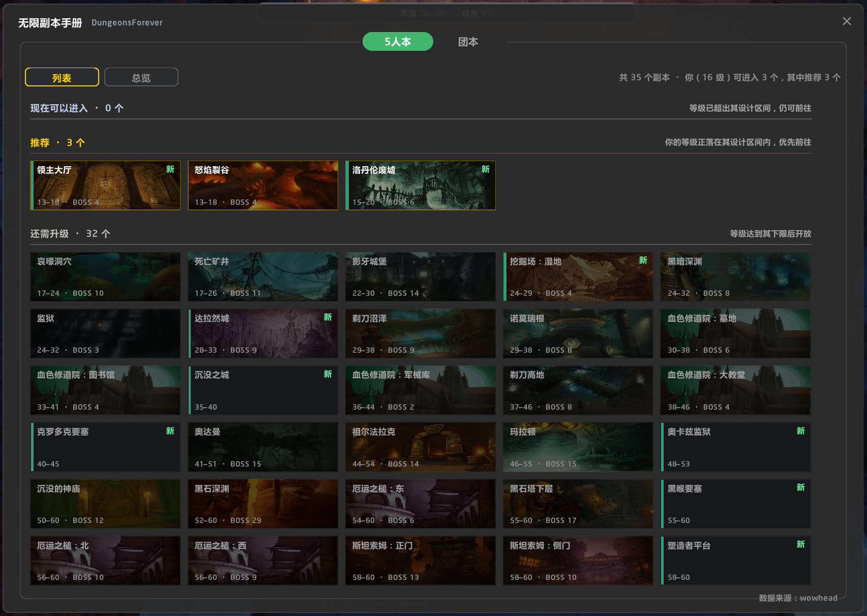Pick the 塑造者平台 dungeon card
Viewport: 867px width, 616px height.
[x=736, y=561]
